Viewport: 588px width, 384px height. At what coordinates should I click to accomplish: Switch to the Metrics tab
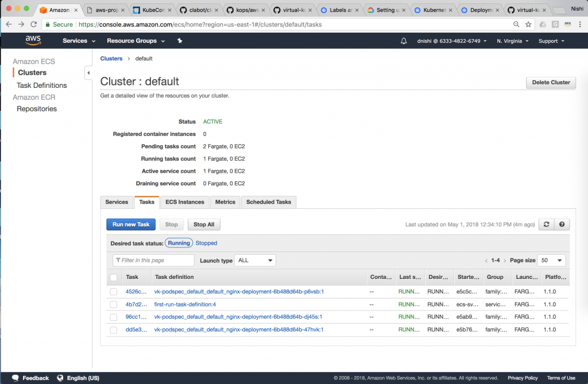pos(225,202)
